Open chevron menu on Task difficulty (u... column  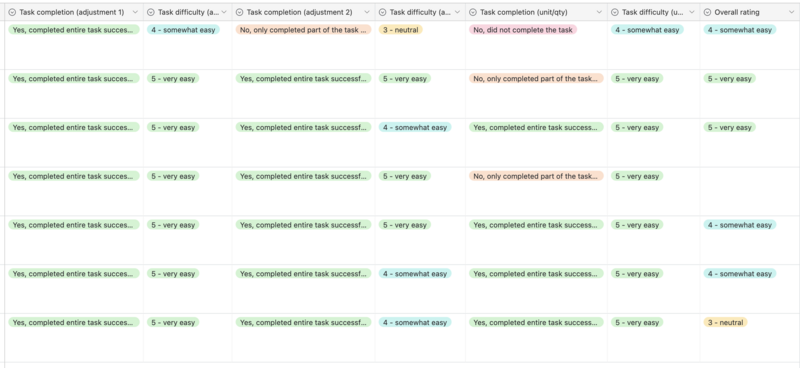pos(691,12)
